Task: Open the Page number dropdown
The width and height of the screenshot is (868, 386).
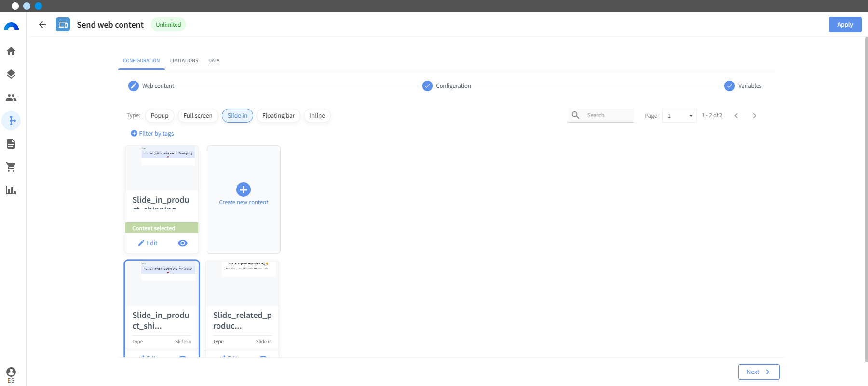Action: (679, 116)
